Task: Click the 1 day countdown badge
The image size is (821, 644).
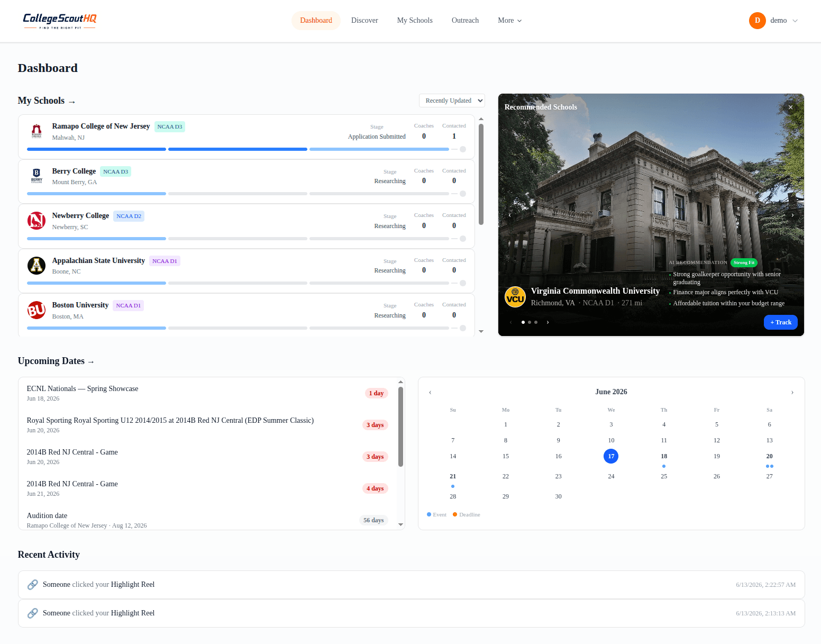Action: point(377,393)
